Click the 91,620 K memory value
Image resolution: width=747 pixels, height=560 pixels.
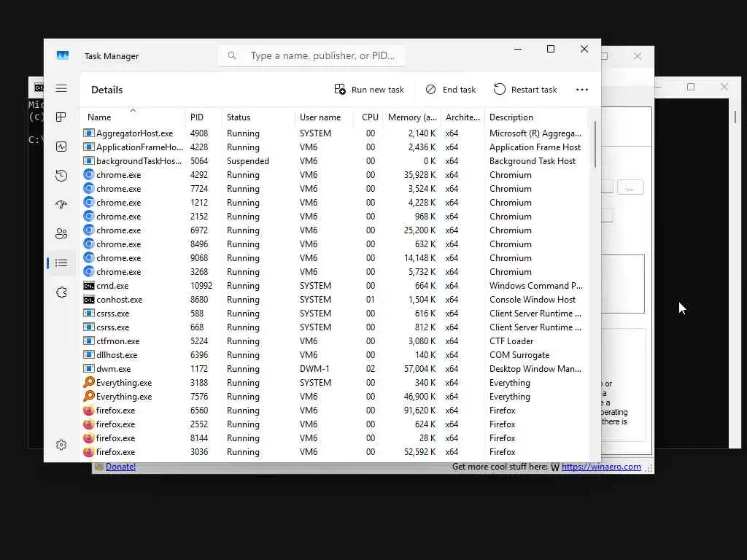tap(419, 410)
